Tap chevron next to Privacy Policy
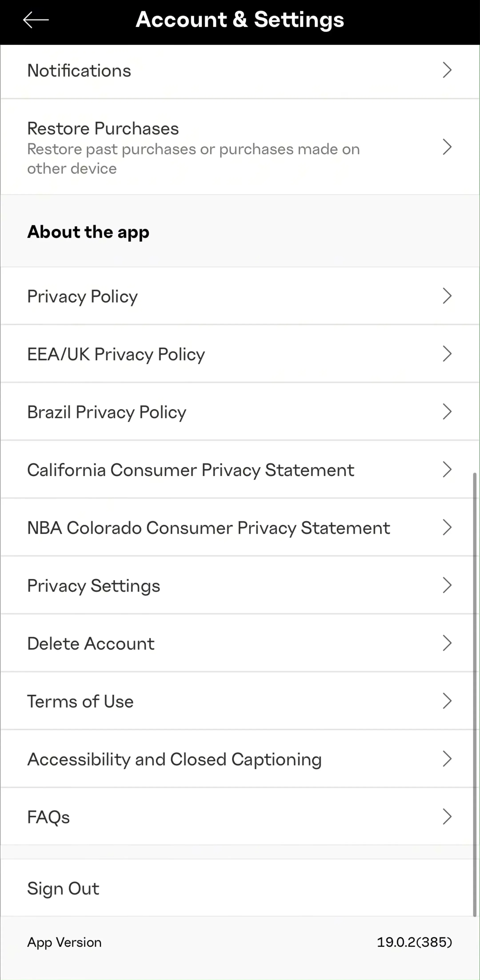 [x=447, y=296]
